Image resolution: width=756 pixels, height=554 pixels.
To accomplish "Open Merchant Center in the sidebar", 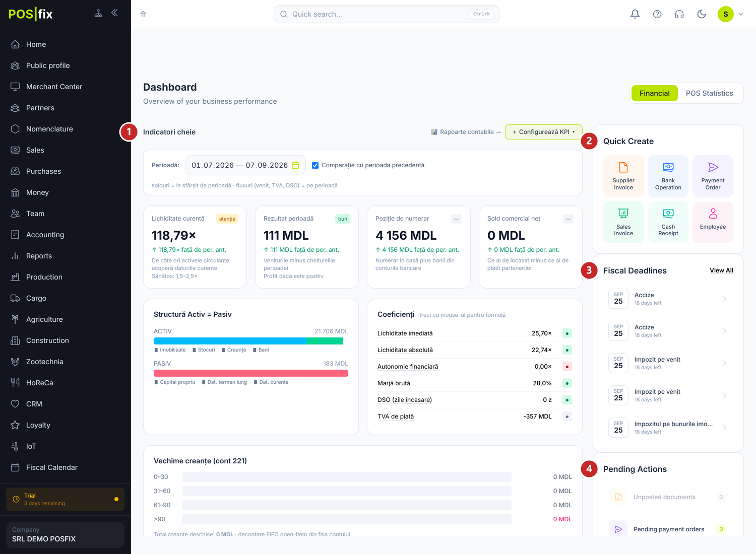I will coord(66,87).
